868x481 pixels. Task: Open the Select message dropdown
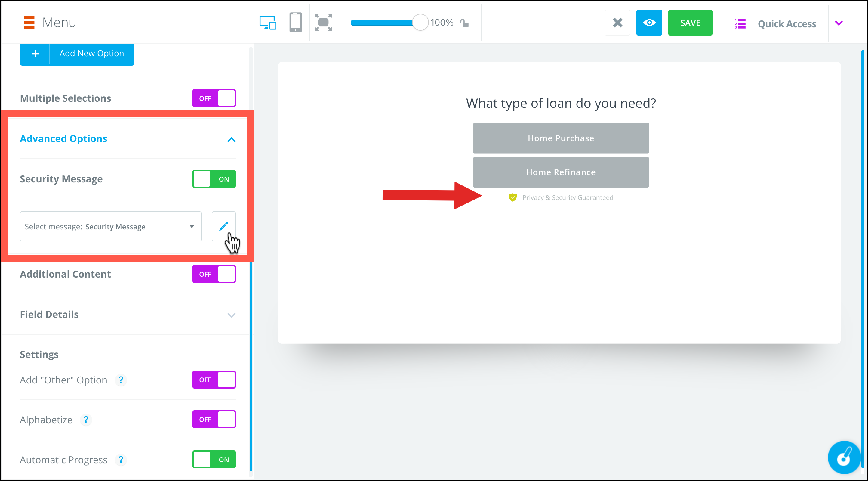click(110, 226)
